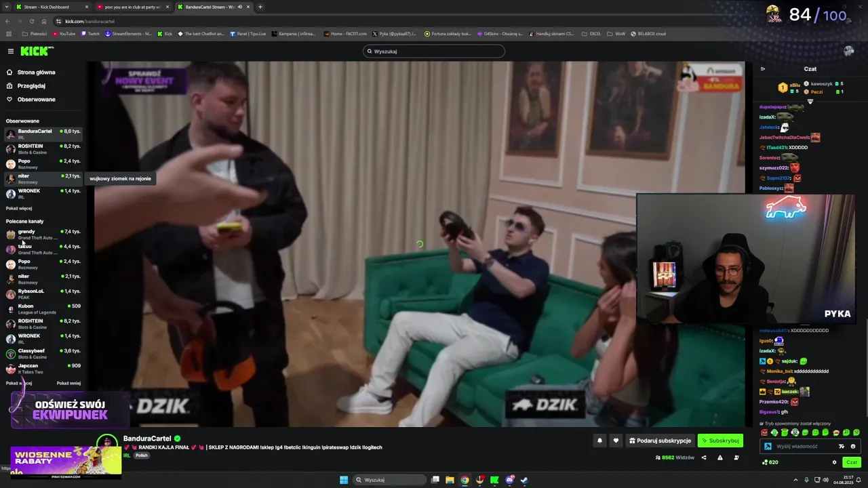Open the browser tab search dropdown
The width and height of the screenshot is (868, 488).
click(7, 7)
